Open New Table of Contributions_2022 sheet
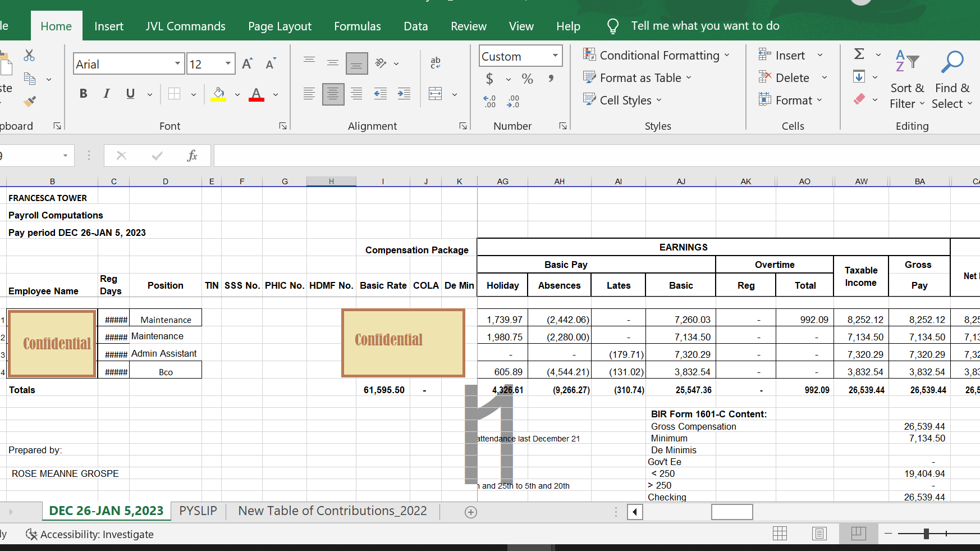 [332, 511]
